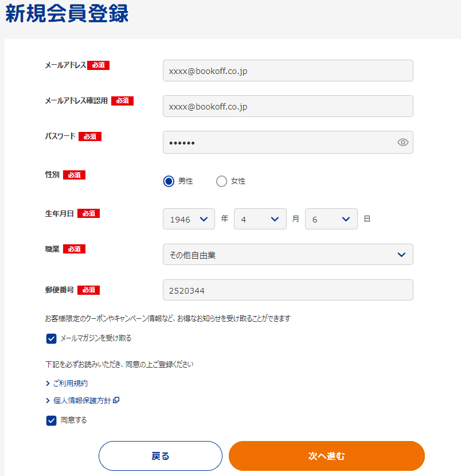Uncheck メールマガジンを受け取る checkbox

coord(52,338)
